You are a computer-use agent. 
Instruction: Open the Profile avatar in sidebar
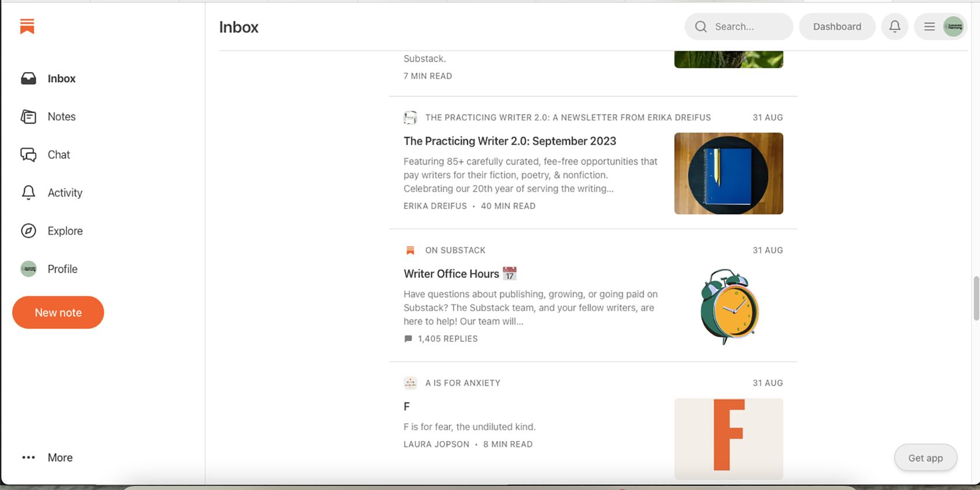[29, 269]
